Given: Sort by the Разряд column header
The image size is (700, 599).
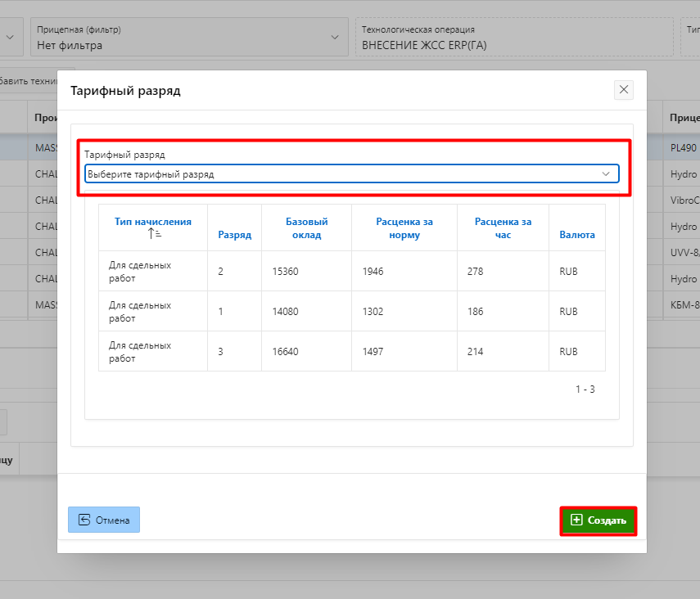Looking at the screenshot, I should point(234,235).
